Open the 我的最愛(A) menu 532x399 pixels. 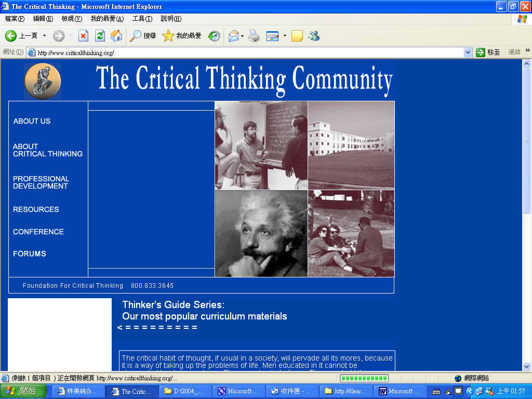[107, 19]
